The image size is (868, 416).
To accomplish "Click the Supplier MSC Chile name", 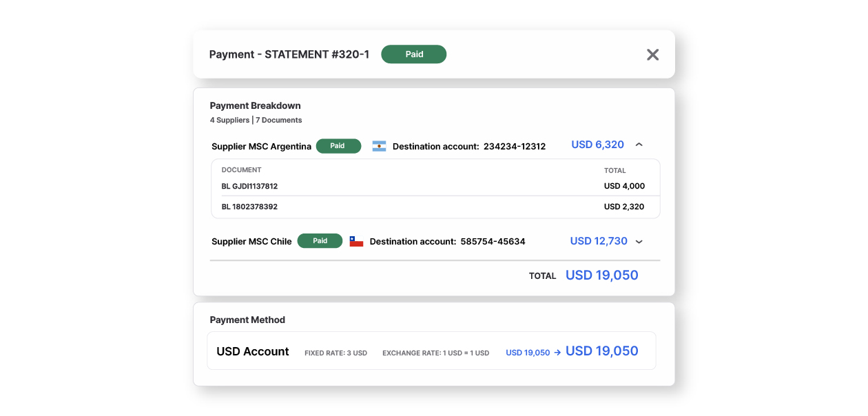I will [x=251, y=242].
